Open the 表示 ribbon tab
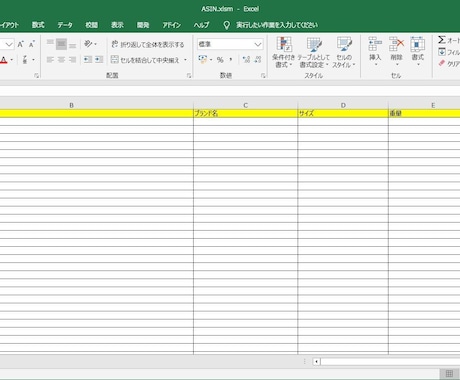The height and width of the screenshot is (380, 460). (x=117, y=25)
